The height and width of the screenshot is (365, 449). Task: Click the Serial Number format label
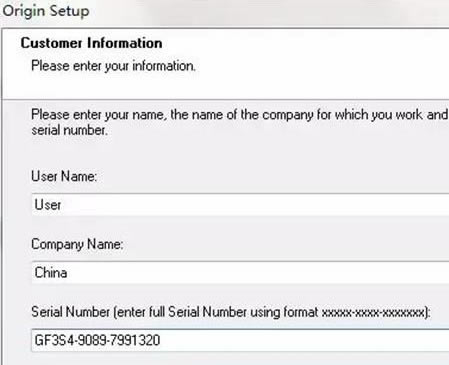(231, 312)
